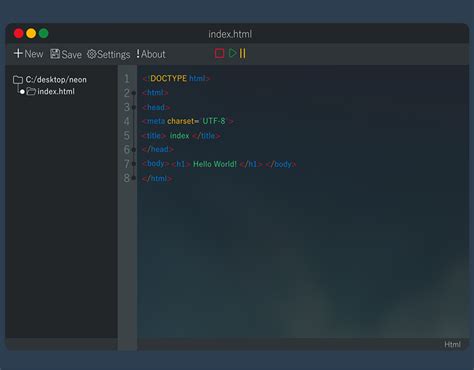Click the Hello World! text on line 7

[215, 164]
